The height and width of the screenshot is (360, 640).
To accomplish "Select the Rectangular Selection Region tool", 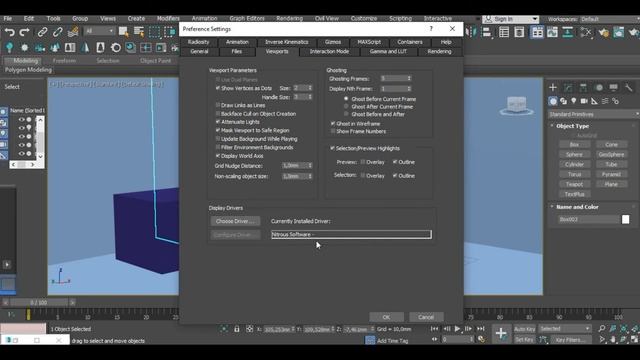I will coord(155,32).
